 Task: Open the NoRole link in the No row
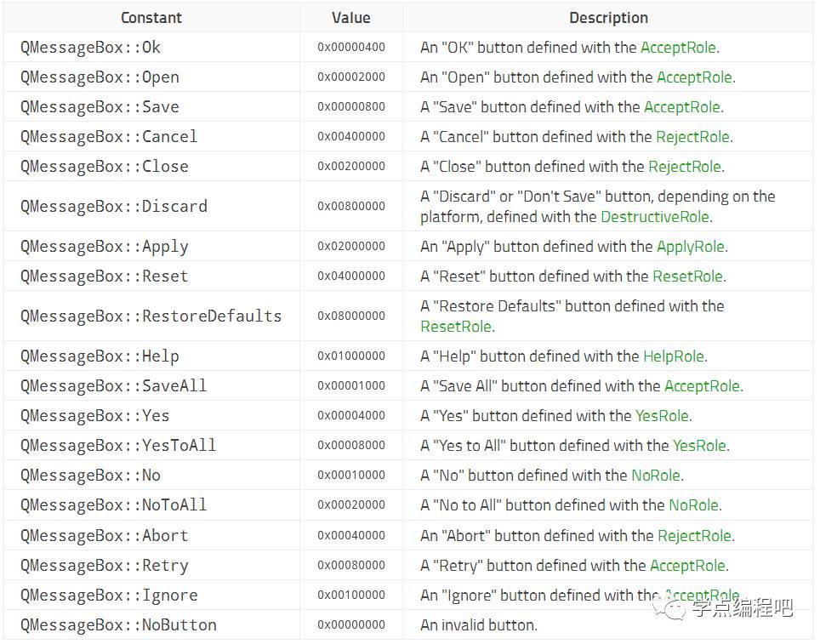[x=656, y=476]
